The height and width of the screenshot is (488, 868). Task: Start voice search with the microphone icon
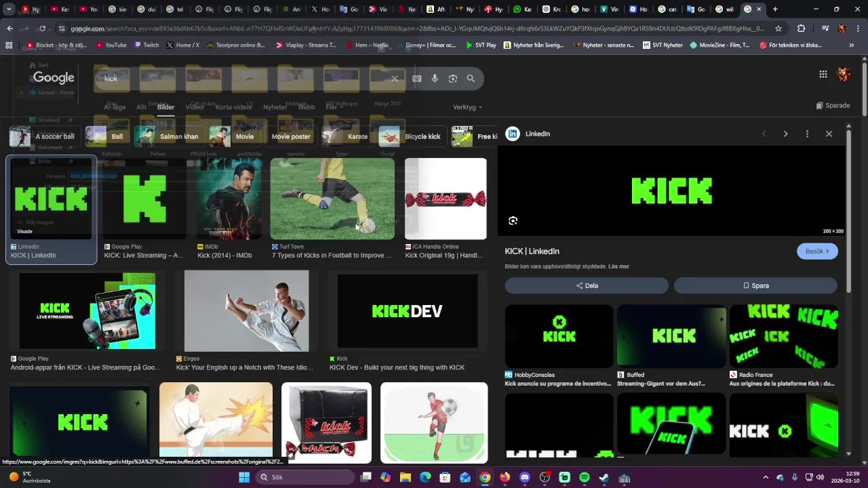click(x=435, y=79)
